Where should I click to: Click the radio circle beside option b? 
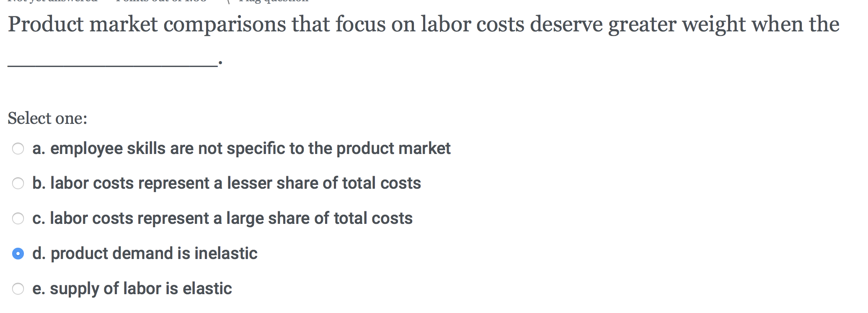(x=18, y=184)
